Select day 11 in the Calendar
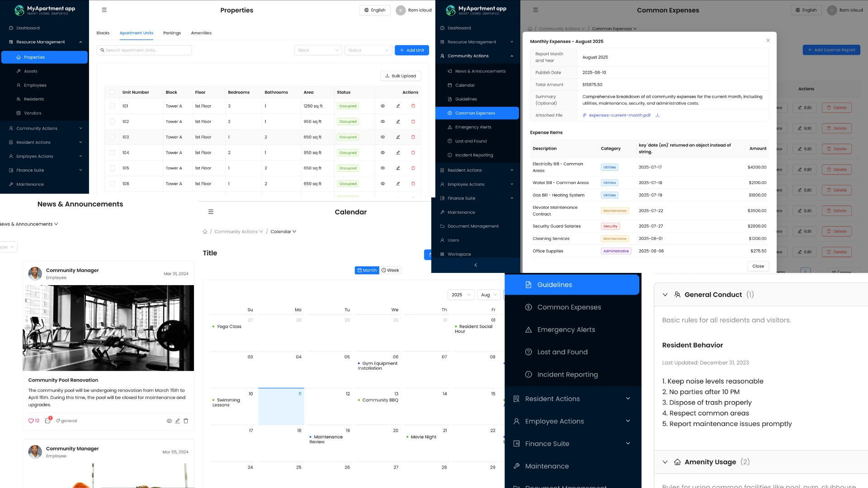 (281, 406)
